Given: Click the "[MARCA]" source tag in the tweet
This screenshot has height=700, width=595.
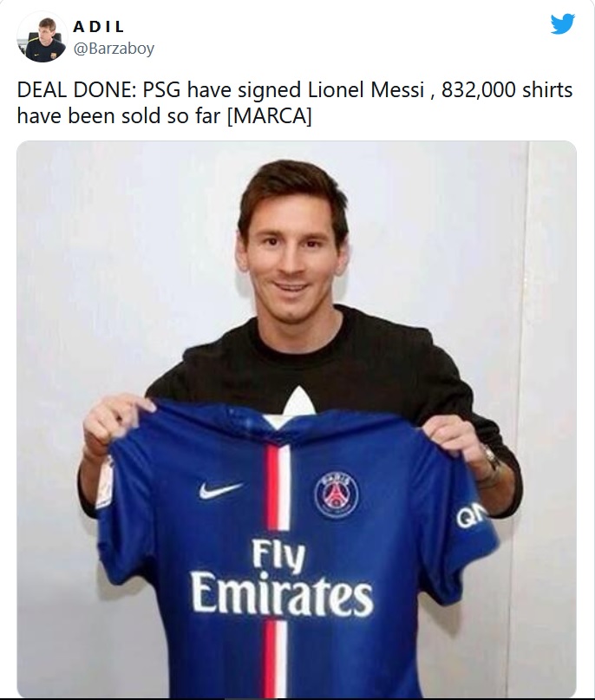Looking at the screenshot, I should [x=268, y=115].
